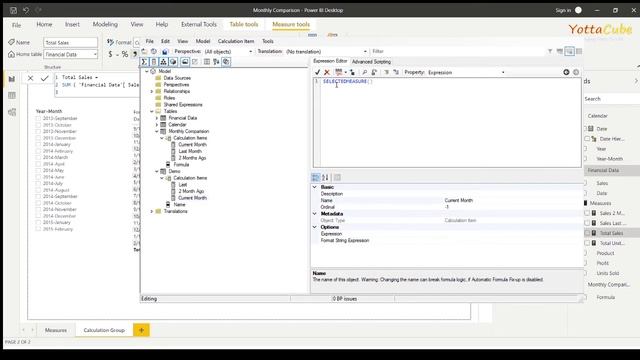This screenshot has width=640, height=360.
Task: Expand the Financial Data table node
Action: point(157,118)
